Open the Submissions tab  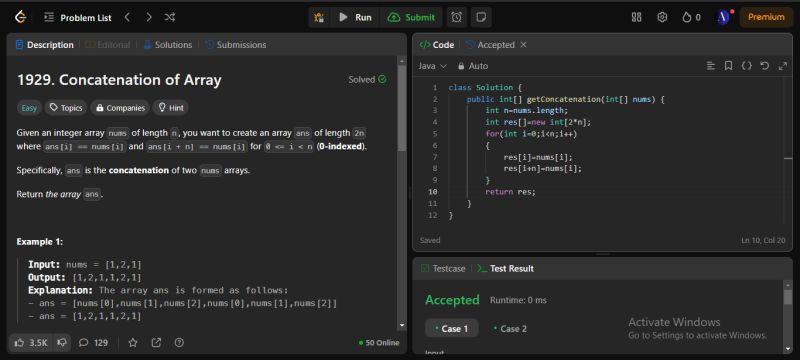[x=236, y=45]
